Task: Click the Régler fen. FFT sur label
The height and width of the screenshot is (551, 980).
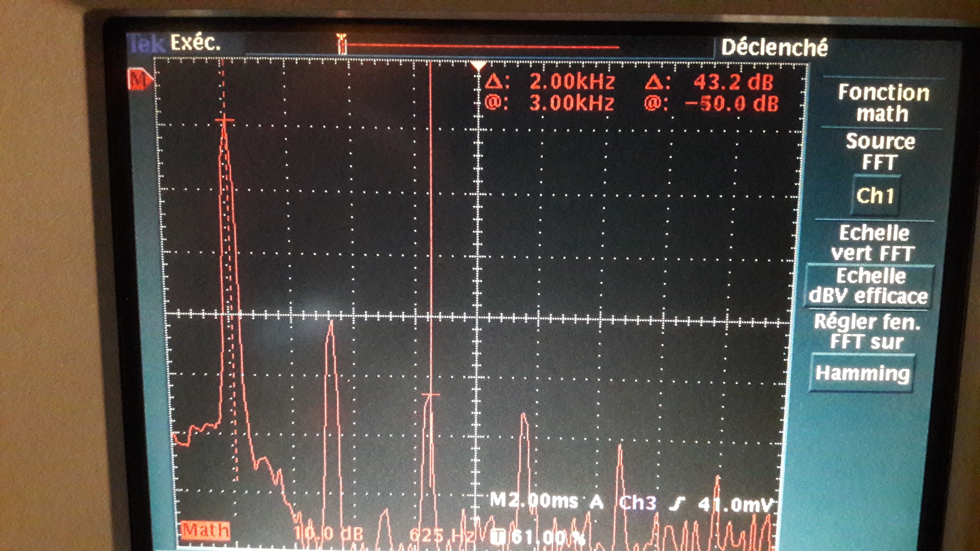Action: point(867,331)
